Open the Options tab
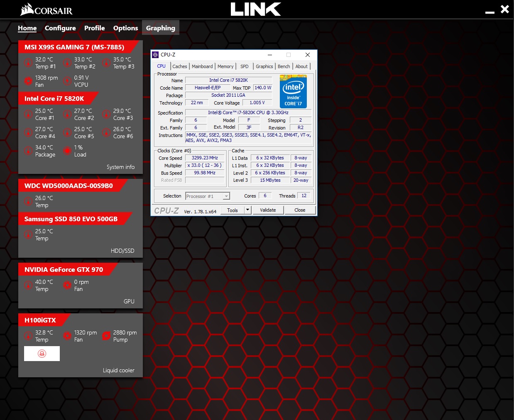Screen dimensions: 514x420 coord(125,28)
